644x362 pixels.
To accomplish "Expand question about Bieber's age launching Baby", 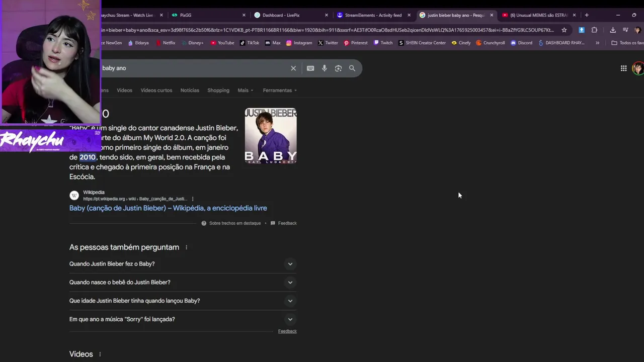I will [x=183, y=301].
